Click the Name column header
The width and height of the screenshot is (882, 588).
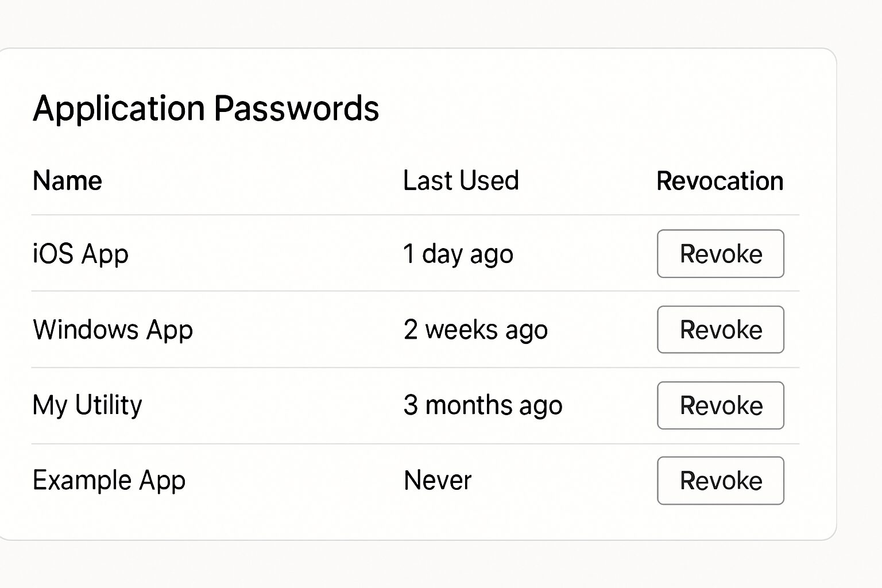pyautogui.click(x=67, y=180)
